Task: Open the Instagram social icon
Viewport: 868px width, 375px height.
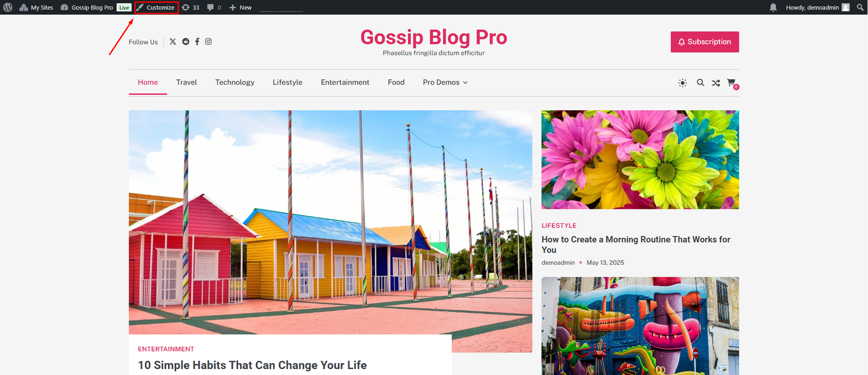Action: [208, 42]
